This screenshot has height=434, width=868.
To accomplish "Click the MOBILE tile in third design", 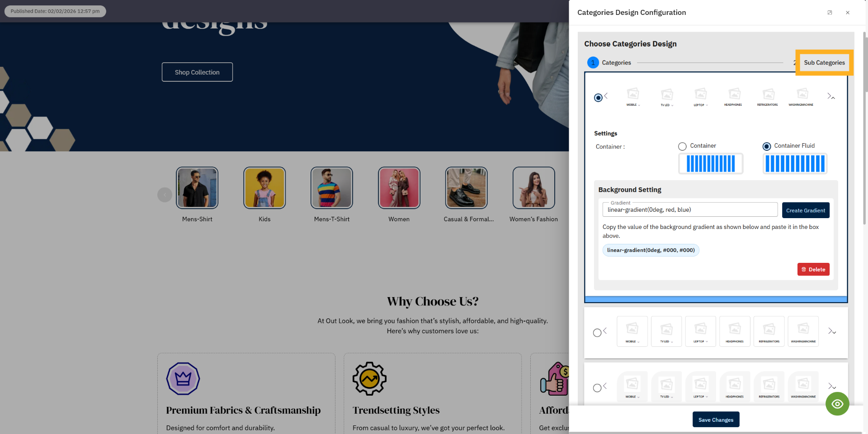I will [632, 387].
